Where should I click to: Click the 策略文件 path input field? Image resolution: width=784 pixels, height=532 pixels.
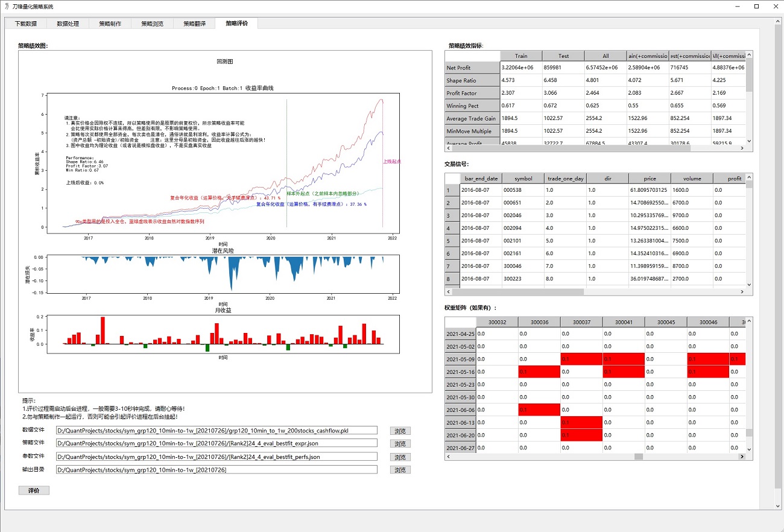217,443
